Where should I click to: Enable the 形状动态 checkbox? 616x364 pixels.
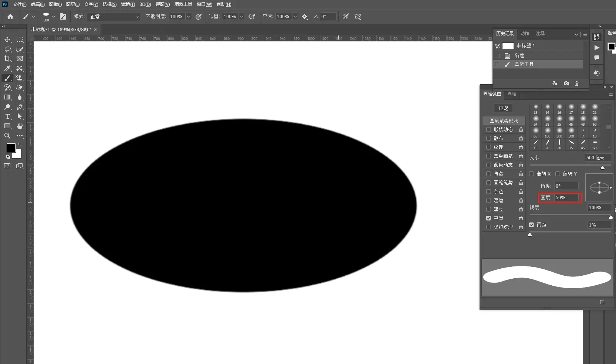488,129
